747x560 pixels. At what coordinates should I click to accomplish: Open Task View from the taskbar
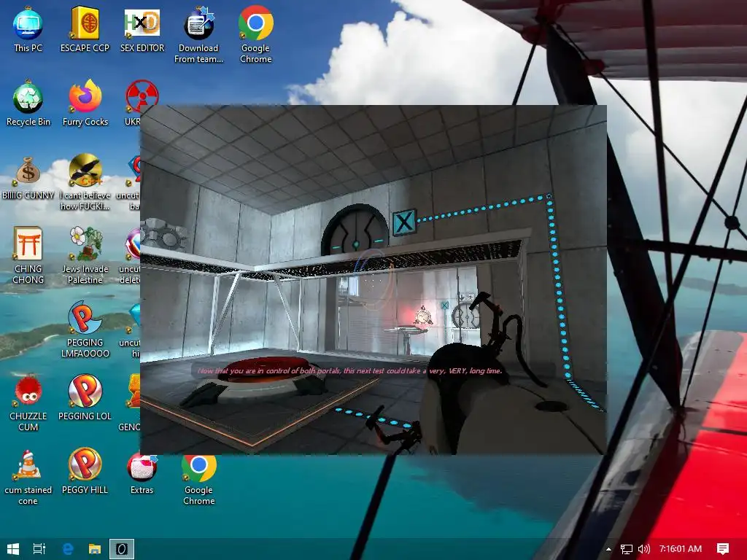[x=39, y=549]
